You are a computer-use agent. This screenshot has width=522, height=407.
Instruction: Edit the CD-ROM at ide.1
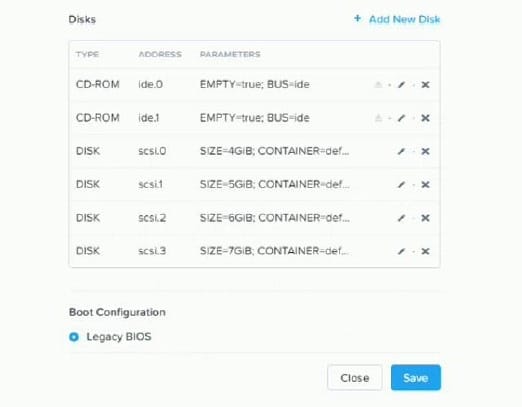(x=401, y=118)
